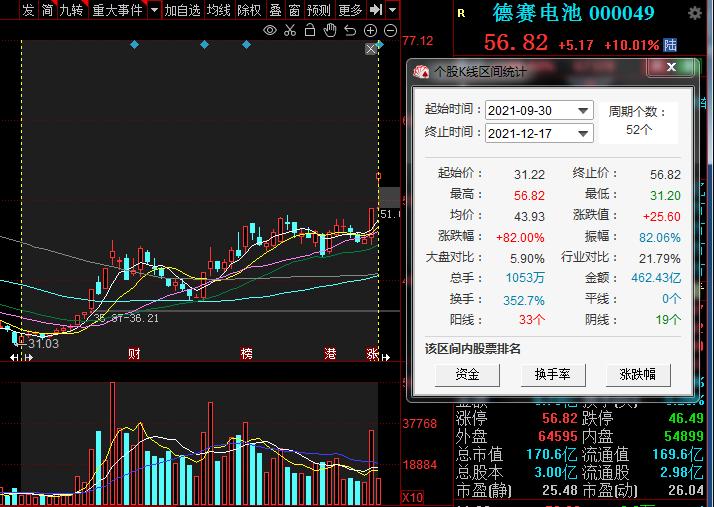Click the current price 56.82 in header
714x507 pixels.
pyautogui.click(x=515, y=43)
